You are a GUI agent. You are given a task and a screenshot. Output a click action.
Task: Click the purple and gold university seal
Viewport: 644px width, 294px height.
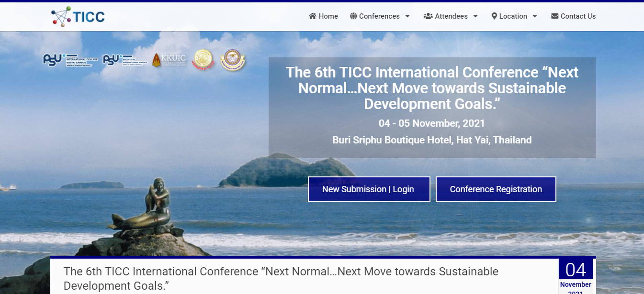tap(232, 61)
